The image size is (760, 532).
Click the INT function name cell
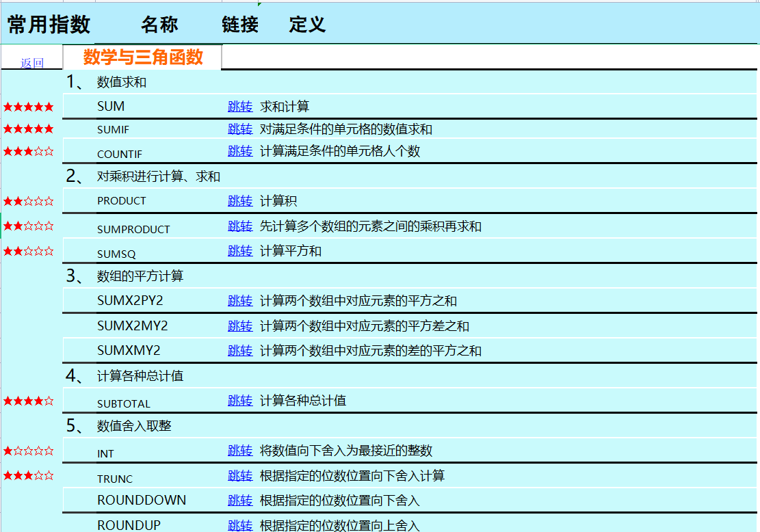click(x=105, y=453)
